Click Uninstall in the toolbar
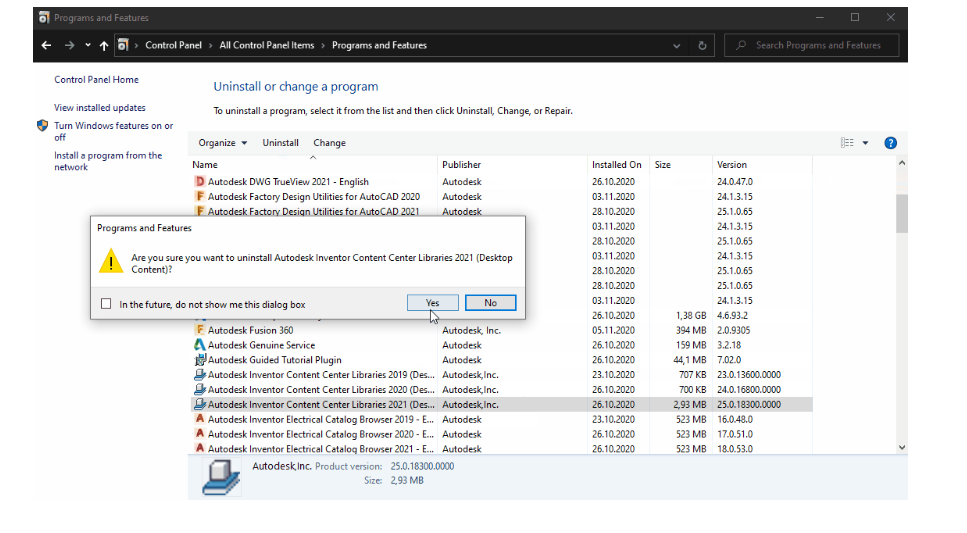 [x=281, y=143]
